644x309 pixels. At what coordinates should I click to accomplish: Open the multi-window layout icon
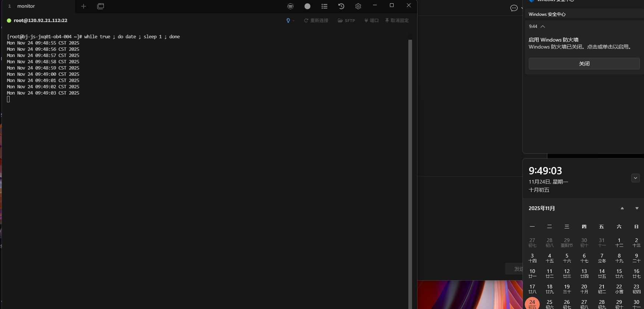click(101, 6)
